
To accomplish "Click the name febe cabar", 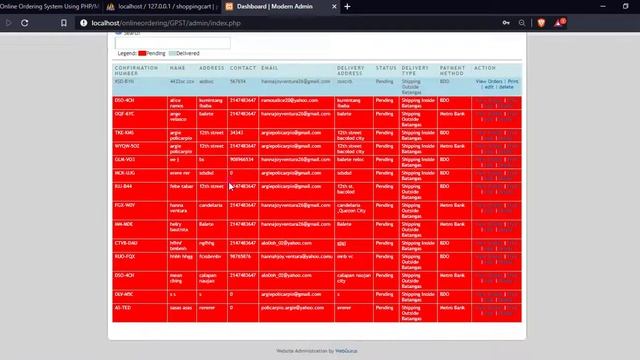I will 181,187.
